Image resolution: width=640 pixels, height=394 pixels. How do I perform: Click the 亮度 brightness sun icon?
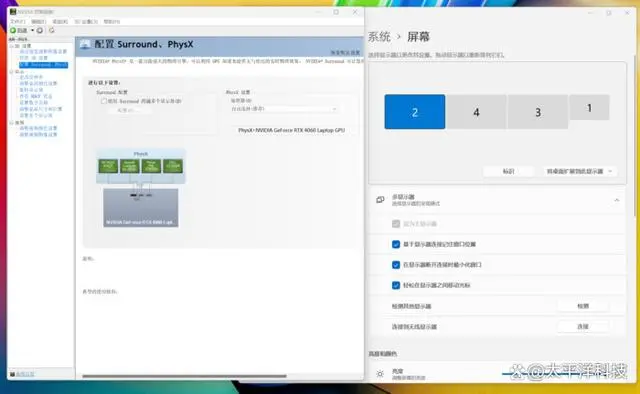pyautogui.click(x=380, y=374)
